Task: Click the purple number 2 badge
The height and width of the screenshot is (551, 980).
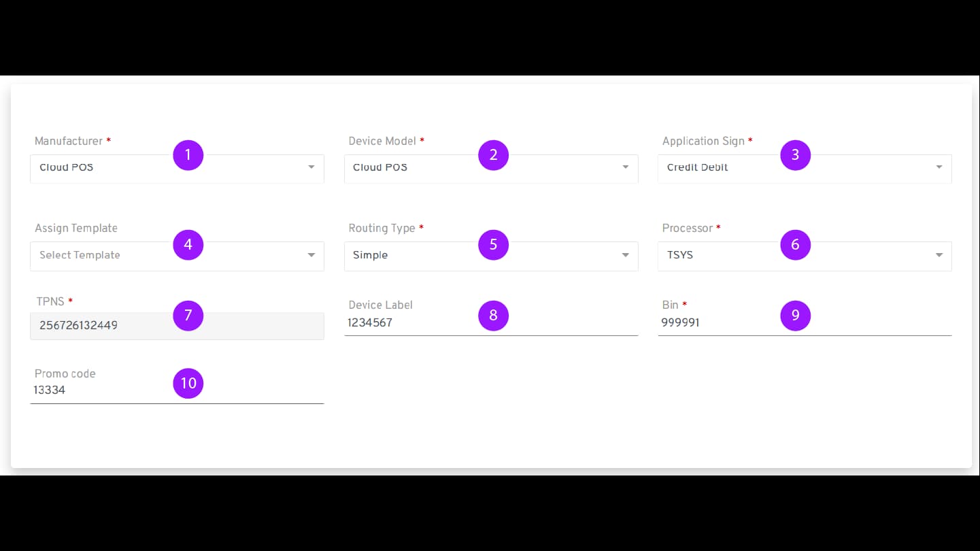Action: [x=493, y=155]
